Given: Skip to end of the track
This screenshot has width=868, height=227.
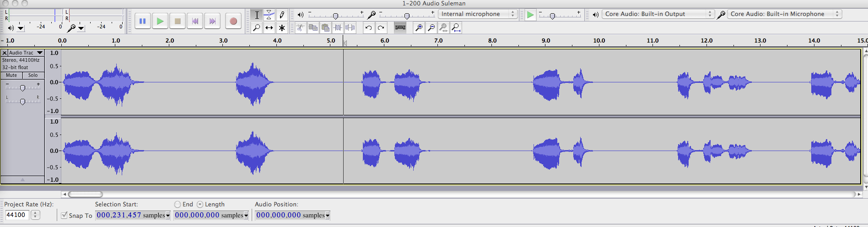Looking at the screenshot, I should coord(212,21).
